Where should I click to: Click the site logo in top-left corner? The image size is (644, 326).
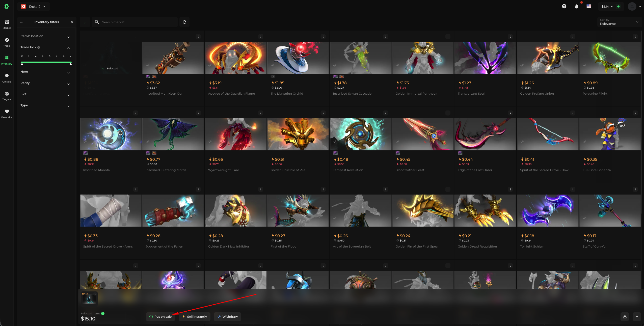7,6
